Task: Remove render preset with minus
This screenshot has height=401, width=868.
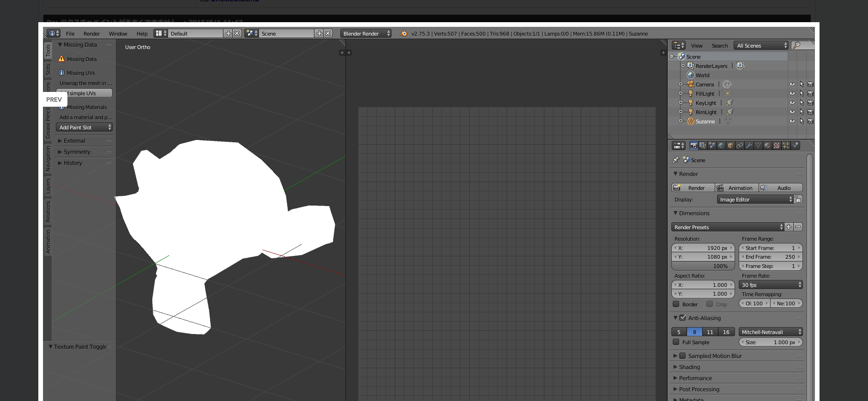Action: point(798,227)
